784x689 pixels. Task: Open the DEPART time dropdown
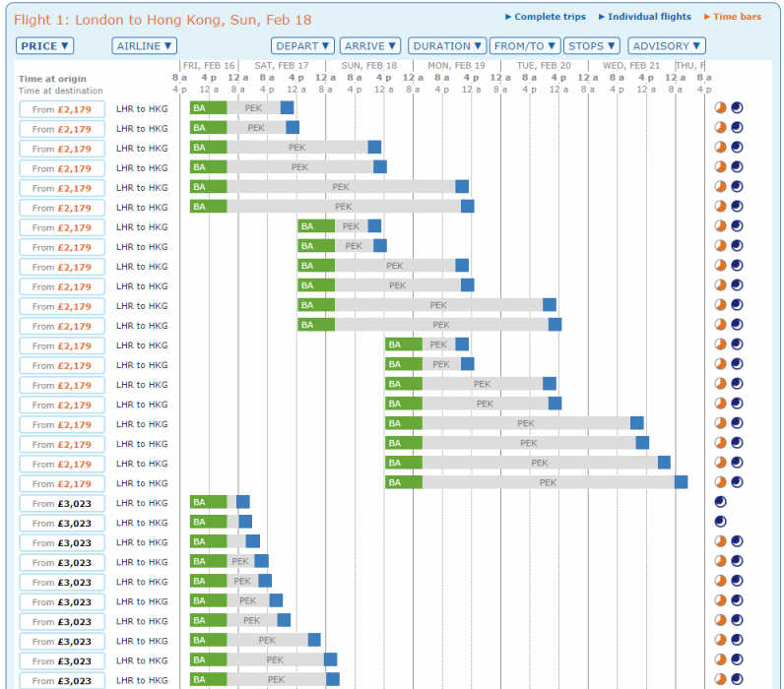302,46
